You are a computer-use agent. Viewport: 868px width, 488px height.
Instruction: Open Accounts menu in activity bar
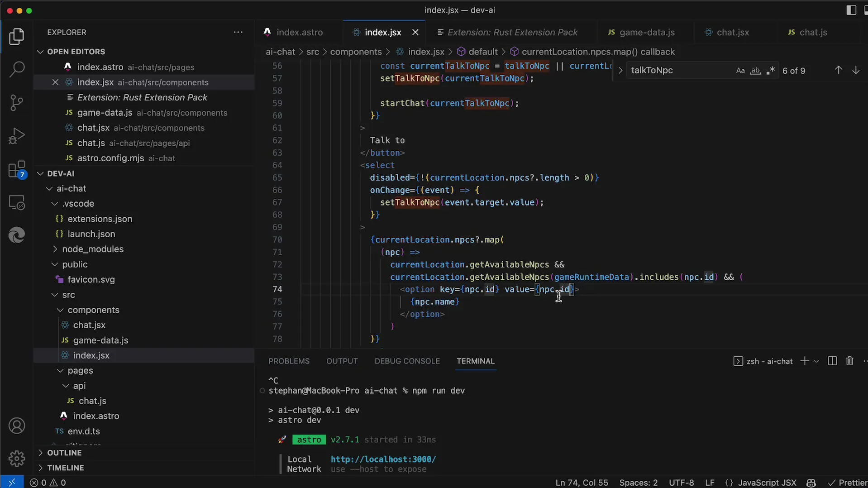click(17, 426)
